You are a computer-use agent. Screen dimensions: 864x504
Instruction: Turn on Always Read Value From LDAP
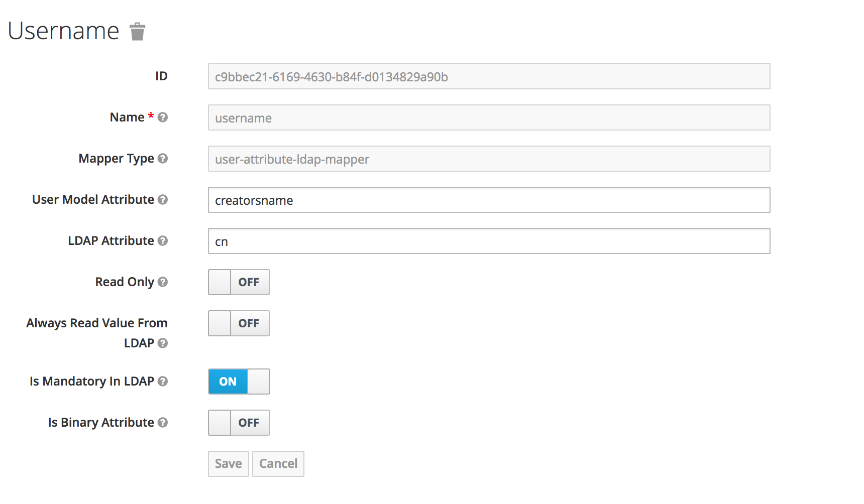[x=239, y=323]
